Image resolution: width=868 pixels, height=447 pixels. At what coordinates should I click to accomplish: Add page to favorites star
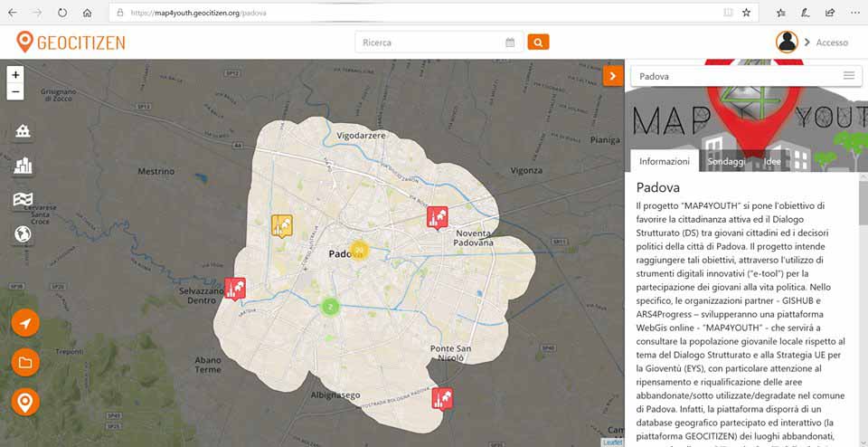point(746,12)
